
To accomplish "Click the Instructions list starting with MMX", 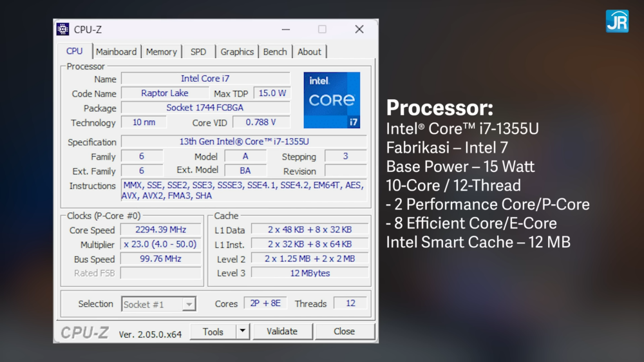I will coord(244,190).
